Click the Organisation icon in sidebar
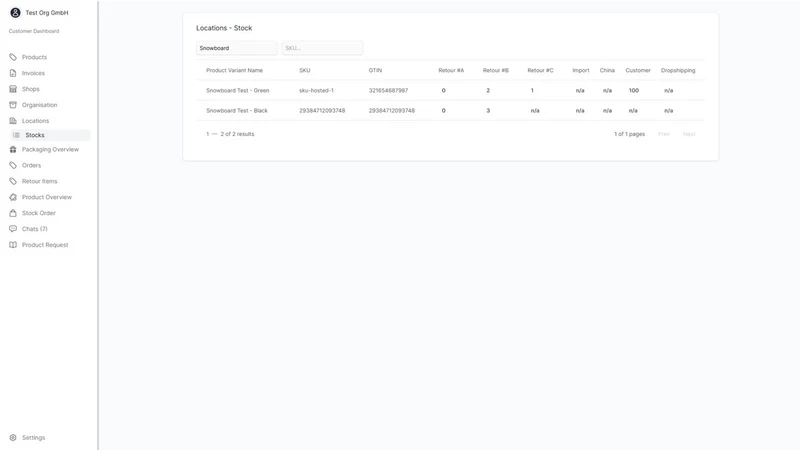The image size is (800, 450). (x=13, y=105)
